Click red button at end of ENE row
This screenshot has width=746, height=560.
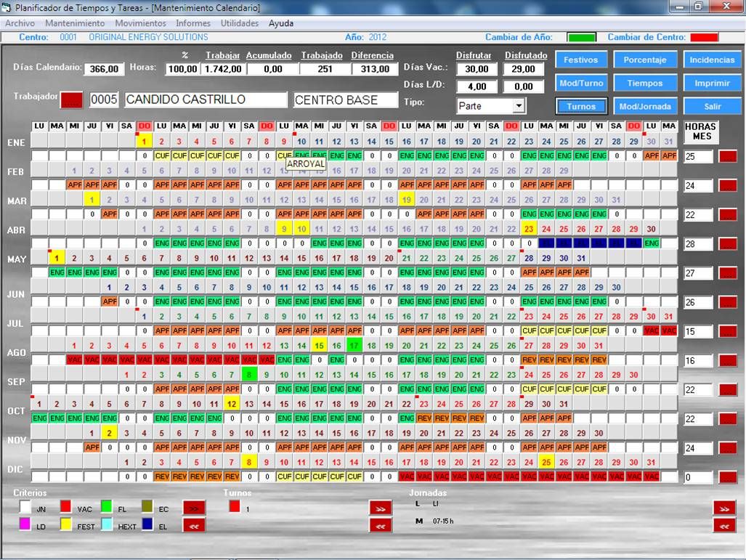coord(727,156)
